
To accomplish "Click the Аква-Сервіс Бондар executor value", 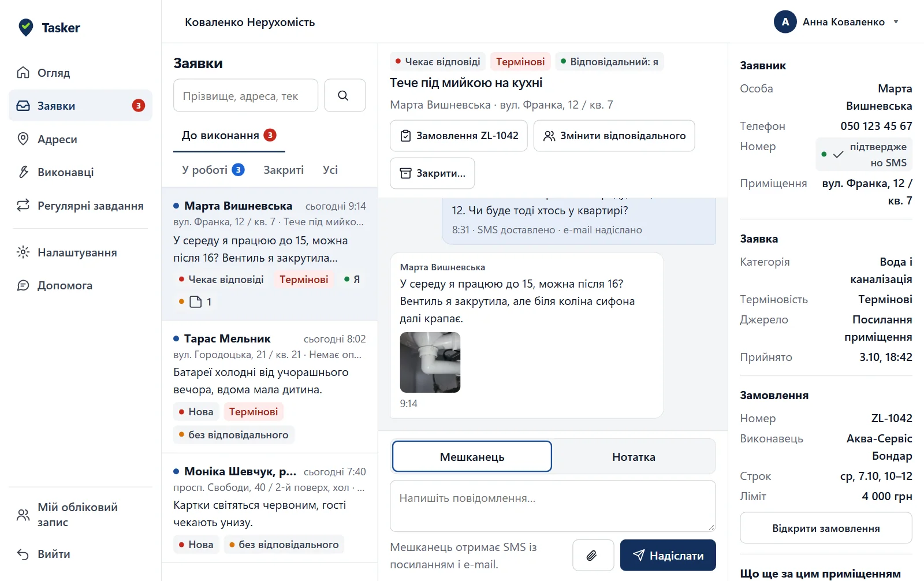I will (x=879, y=447).
